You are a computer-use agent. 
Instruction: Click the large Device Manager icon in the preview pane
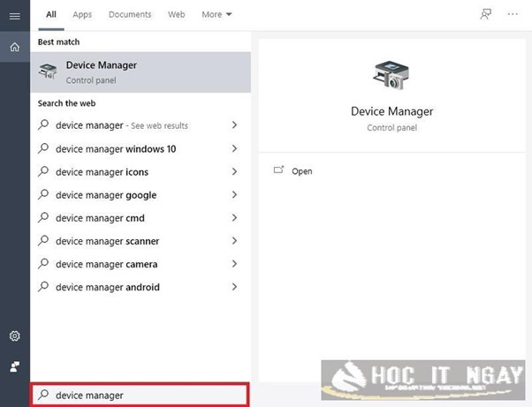(391, 76)
